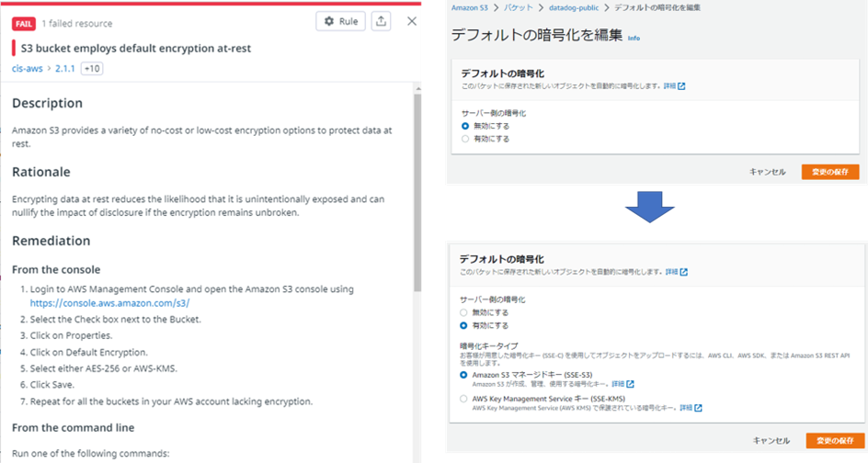Click '1 failed resource' text
868x463 pixels.
click(77, 24)
